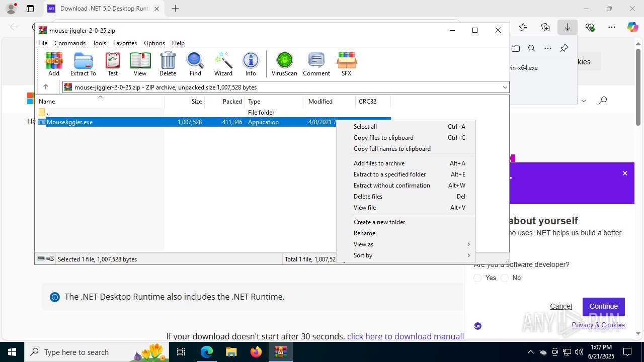Viewport: 644px width, 362px height.
Task: Open Microsoft Edge from taskbar
Action: click(207, 352)
